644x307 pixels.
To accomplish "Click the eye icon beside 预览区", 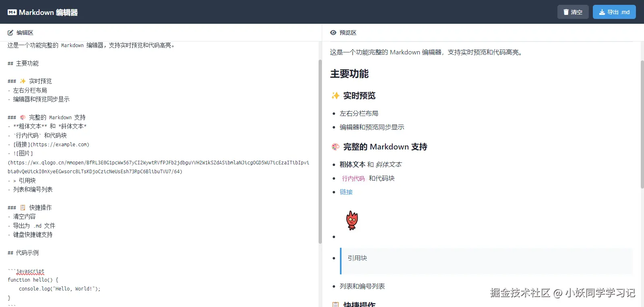I will (333, 33).
